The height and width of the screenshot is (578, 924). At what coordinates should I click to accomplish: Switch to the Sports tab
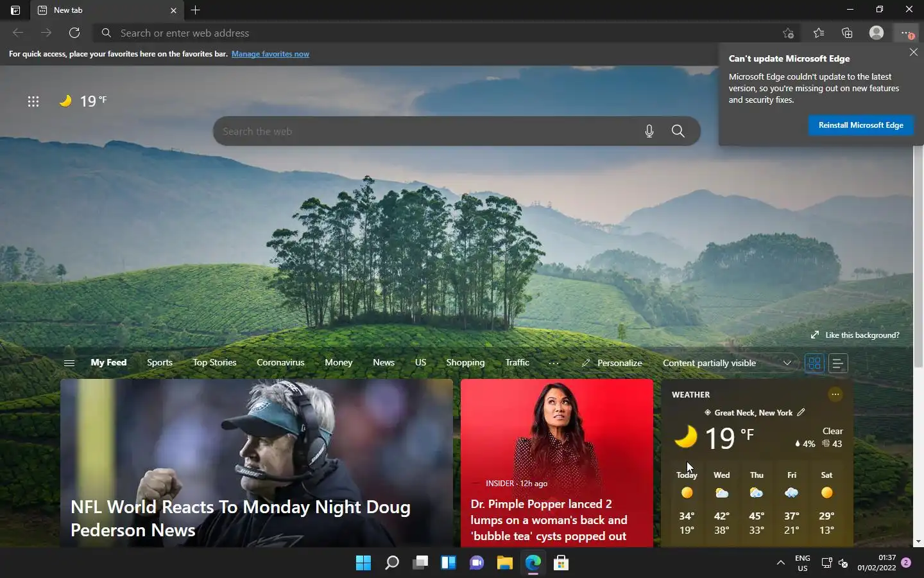click(160, 362)
